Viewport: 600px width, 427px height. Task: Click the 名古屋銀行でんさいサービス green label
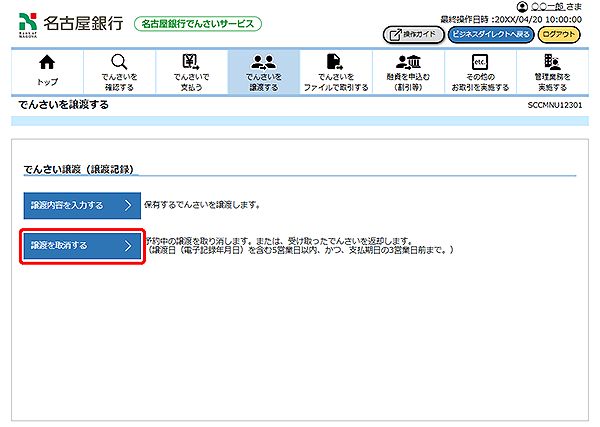[x=198, y=23]
